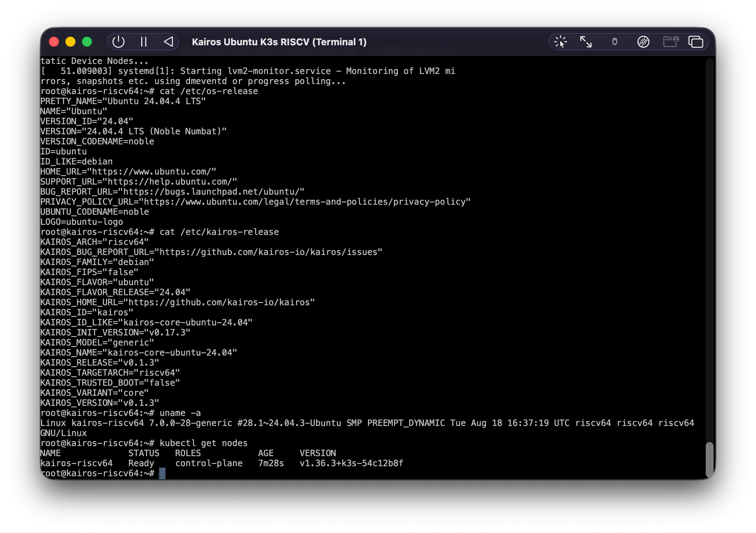Click the 'GNU/Linux' line
The image size is (756, 533).
pos(64,433)
